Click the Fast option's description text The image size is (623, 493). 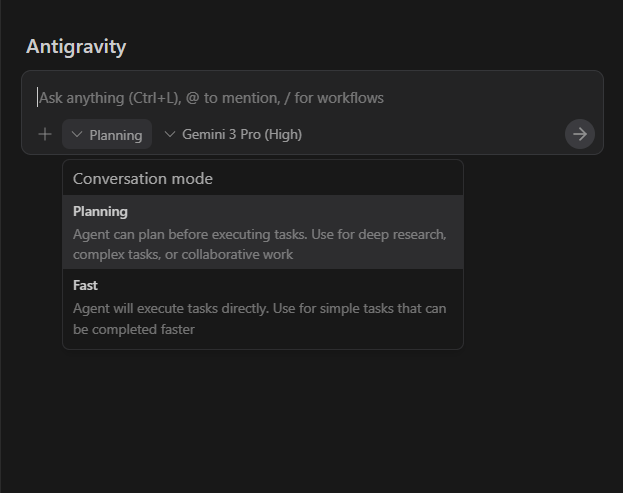[x=259, y=319]
